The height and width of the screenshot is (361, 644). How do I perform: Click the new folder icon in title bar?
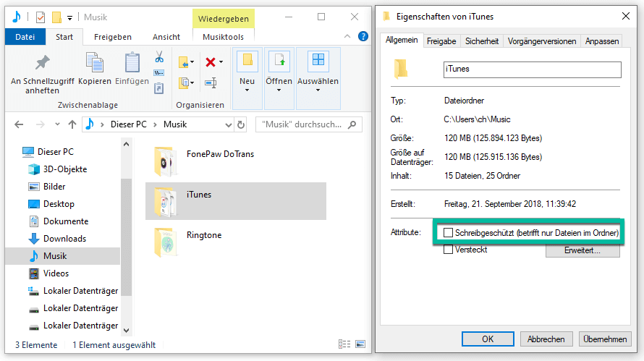click(56, 17)
